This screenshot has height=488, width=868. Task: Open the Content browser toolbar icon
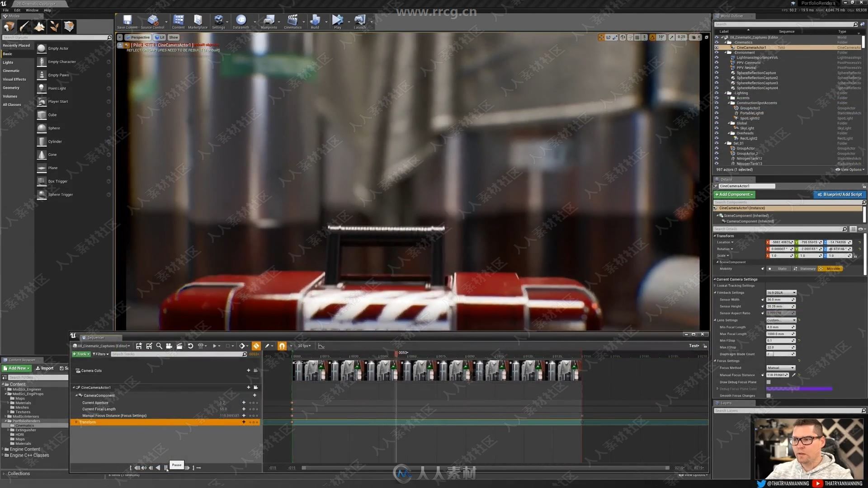[x=178, y=22]
